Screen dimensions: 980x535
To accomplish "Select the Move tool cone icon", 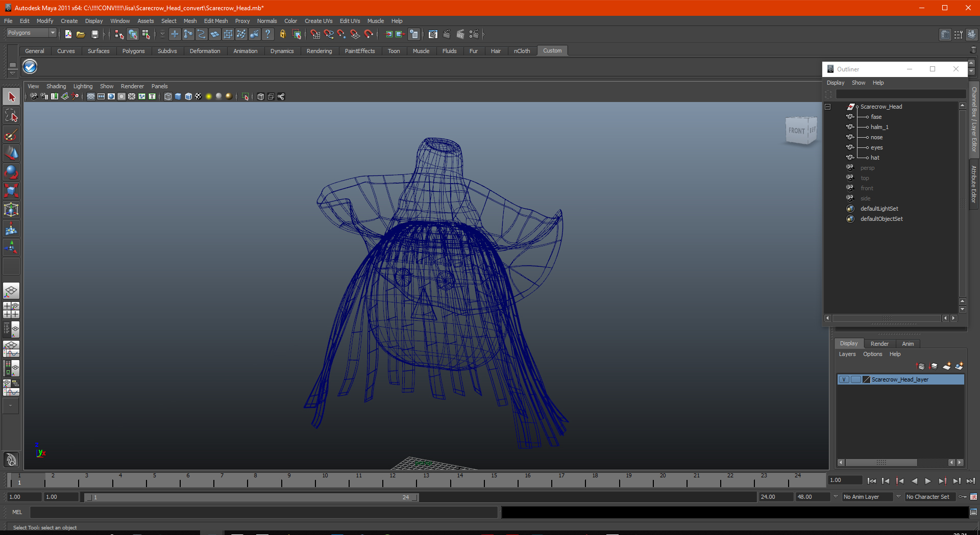I will 11,154.
